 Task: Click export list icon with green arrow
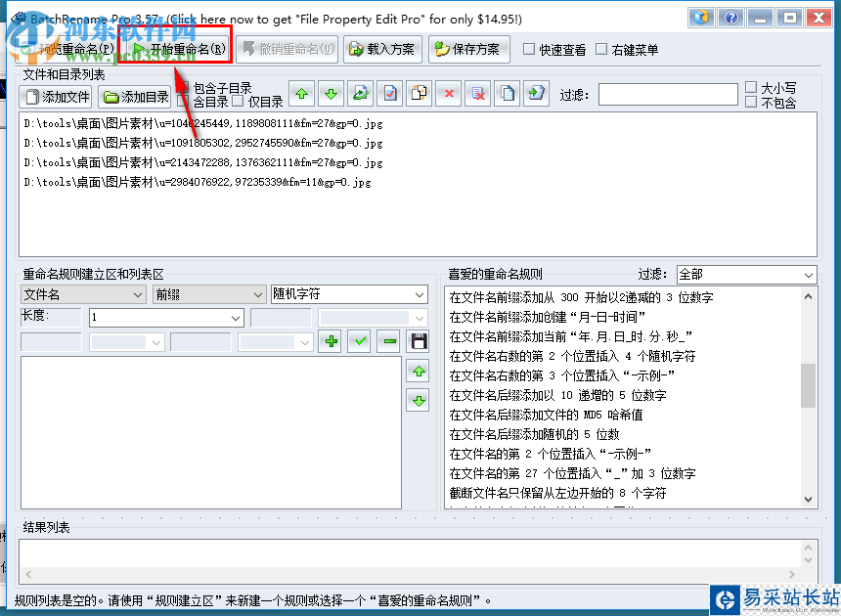coord(536,95)
